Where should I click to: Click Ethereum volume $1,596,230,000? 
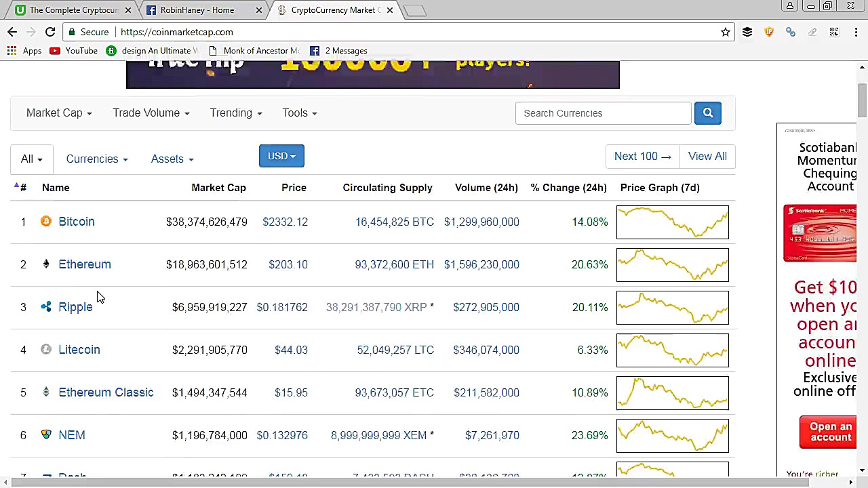coord(481,264)
